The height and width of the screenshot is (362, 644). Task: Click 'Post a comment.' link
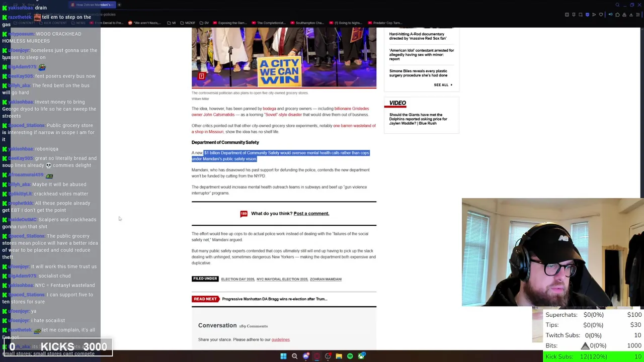311,214
